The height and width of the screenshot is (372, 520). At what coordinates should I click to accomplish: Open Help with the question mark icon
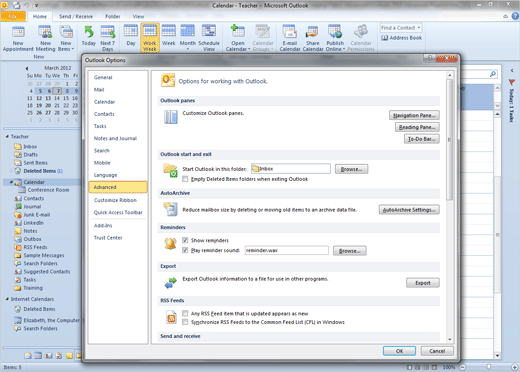515,16
